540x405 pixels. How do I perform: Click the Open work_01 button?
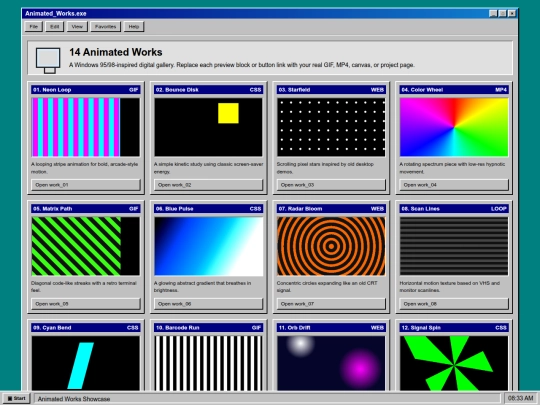[86, 185]
